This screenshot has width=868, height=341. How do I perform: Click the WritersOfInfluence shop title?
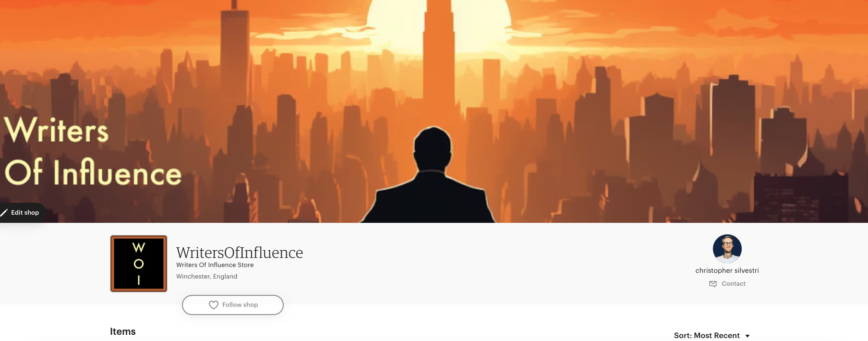coord(240,253)
